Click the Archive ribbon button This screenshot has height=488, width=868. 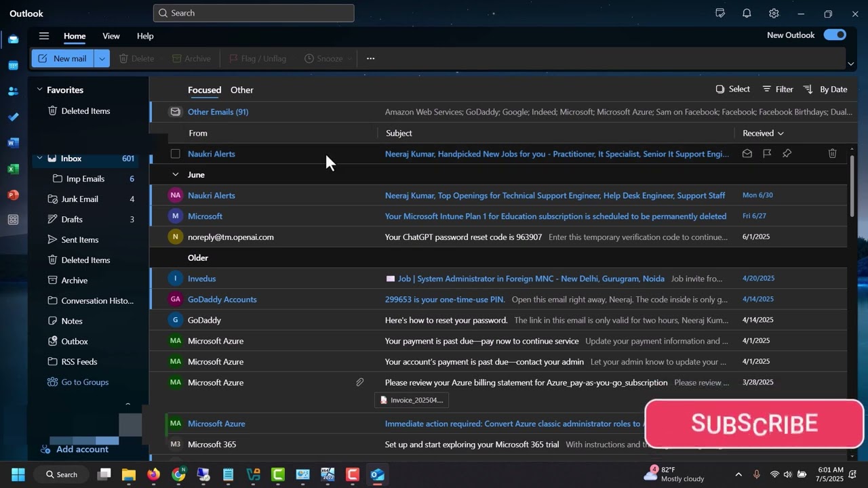point(191,58)
